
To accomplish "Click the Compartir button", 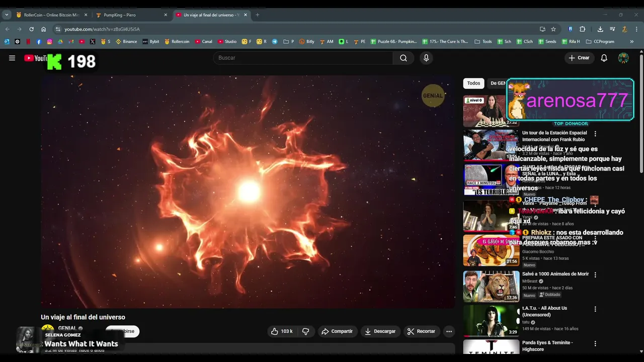I will click(337, 331).
